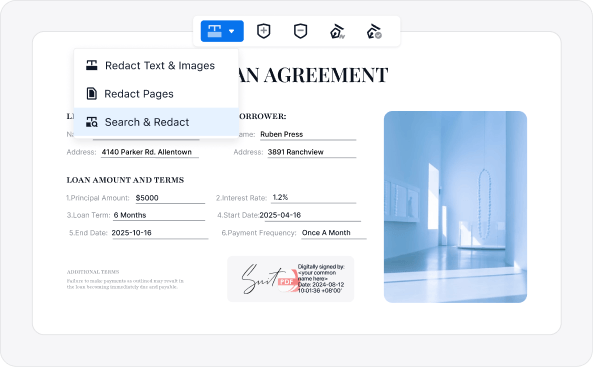The width and height of the screenshot is (593, 367).
Task: Select Search & Redact menu item
Action: coord(156,122)
